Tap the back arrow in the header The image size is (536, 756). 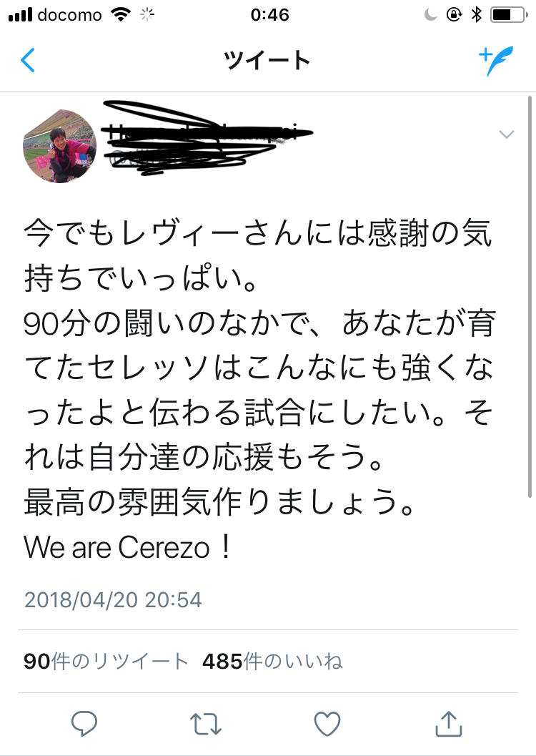point(28,60)
